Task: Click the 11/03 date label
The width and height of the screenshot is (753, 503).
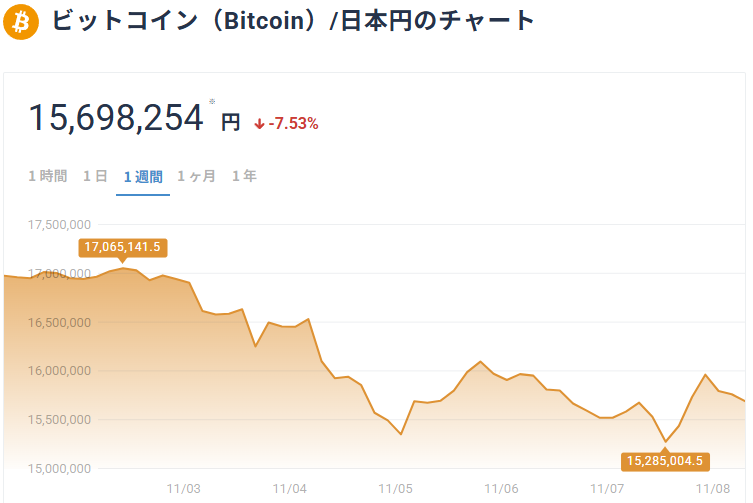Action: click(x=183, y=489)
